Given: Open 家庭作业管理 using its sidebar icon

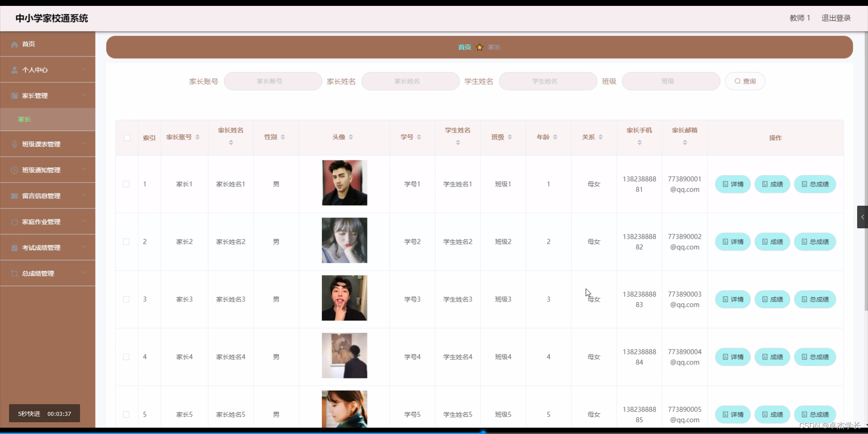Looking at the screenshot, I should coord(14,222).
